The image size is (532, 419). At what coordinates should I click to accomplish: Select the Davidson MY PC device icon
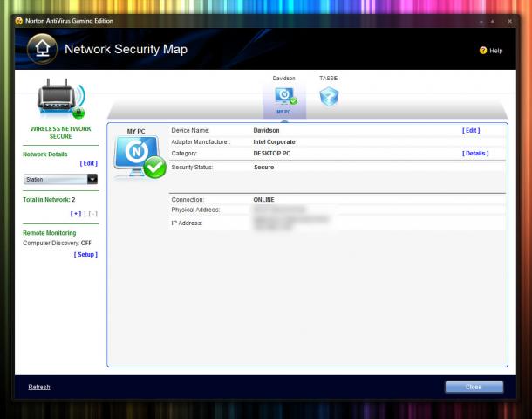pyautogui.click(x=284, y=99)
